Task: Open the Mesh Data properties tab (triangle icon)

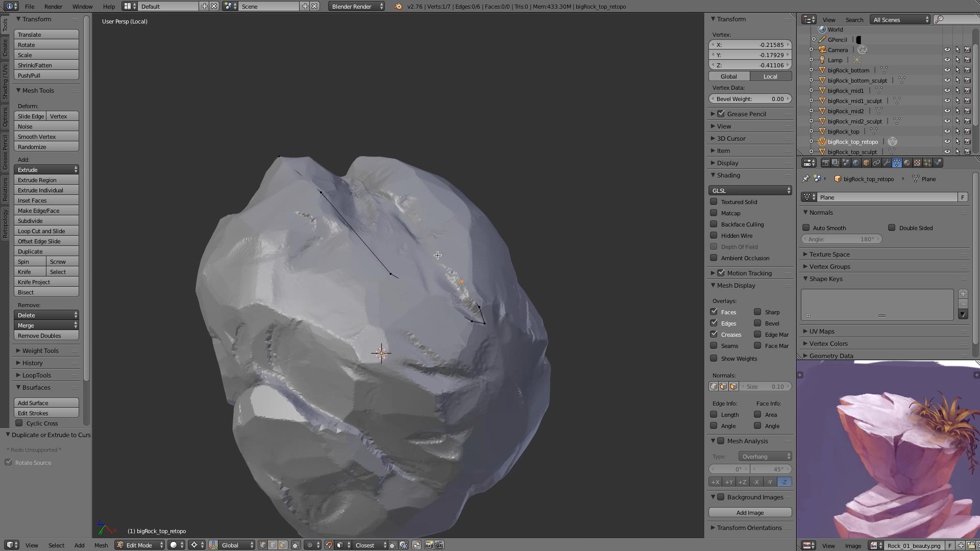Action: point(897,163)
